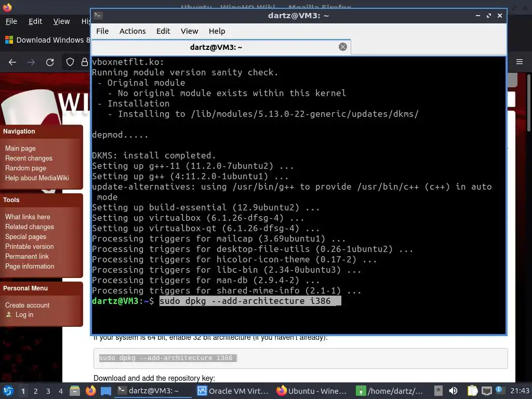Click the Log in link
The image size is (532, 399).
(x=24, y=314)
